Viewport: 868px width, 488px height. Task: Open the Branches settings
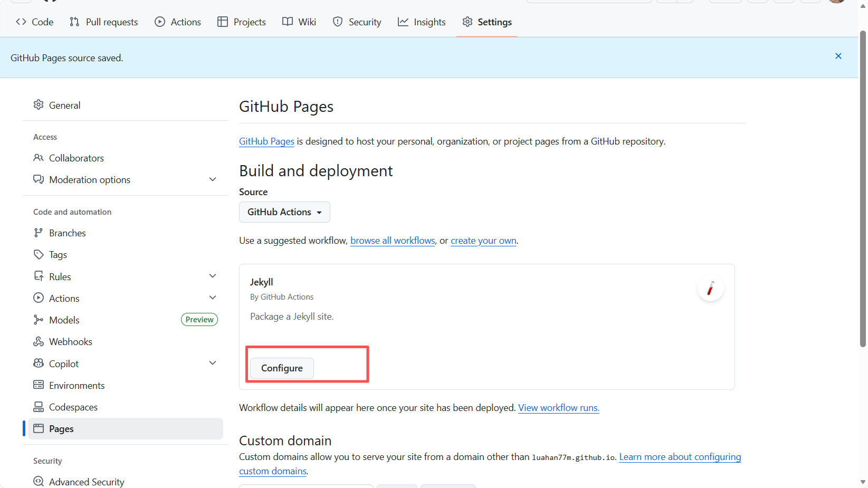pos(67,233)
